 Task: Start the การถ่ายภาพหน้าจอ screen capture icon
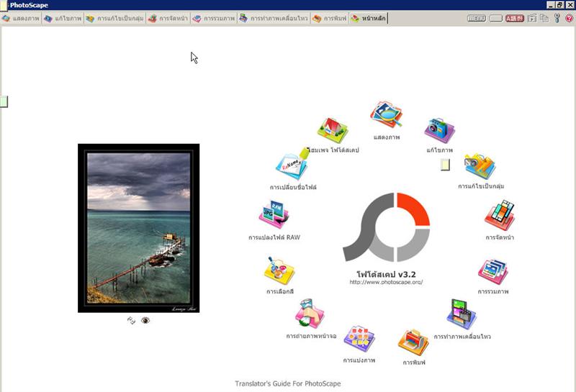click(x=310, y=314)
